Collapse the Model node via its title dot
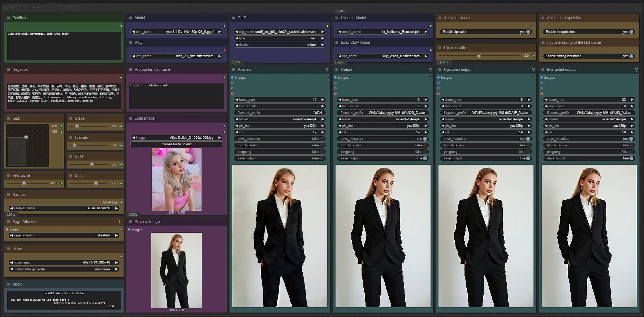This screenshot has width=644, height=317. tap(131, 18)
